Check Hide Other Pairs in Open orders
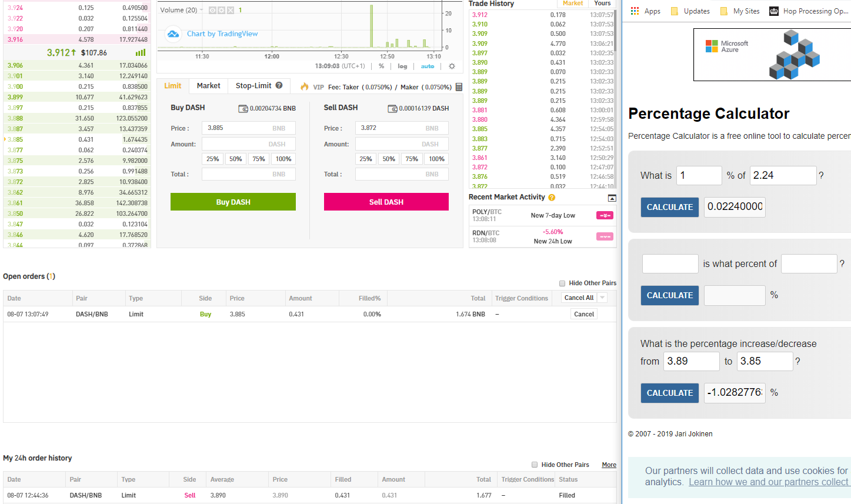The width and height of the screenshot is (851, 504). [562, 283]
